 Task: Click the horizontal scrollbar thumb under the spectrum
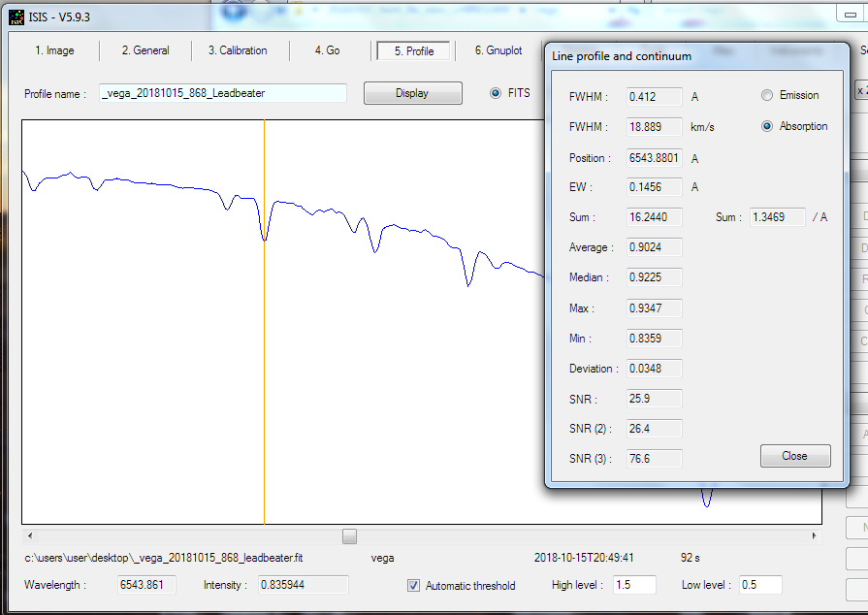[349, 535]
